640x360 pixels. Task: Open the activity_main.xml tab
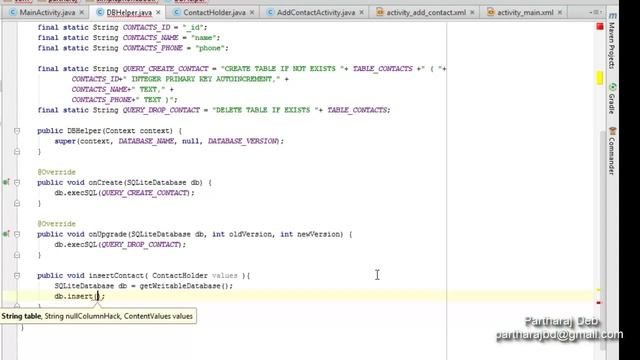(x=525, y=12)
